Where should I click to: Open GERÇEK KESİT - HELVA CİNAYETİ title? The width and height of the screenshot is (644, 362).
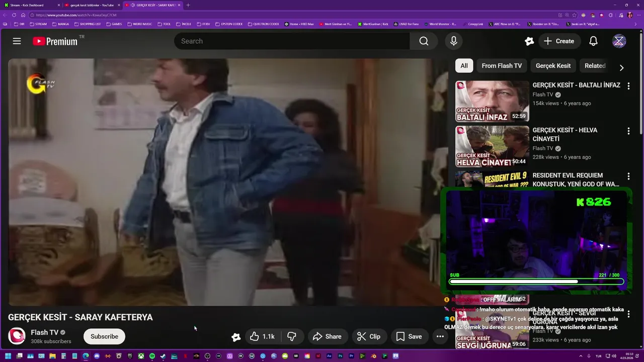565,134
